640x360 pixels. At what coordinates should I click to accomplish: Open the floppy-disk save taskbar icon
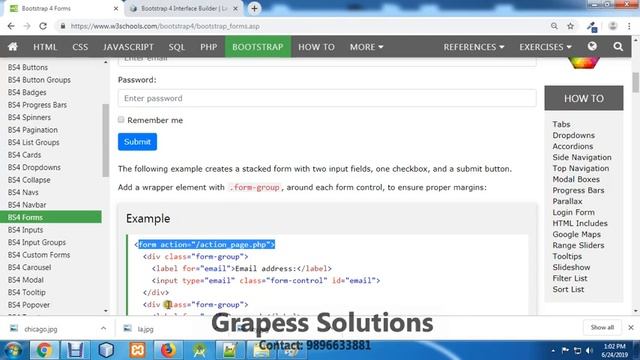pos(75,350)
